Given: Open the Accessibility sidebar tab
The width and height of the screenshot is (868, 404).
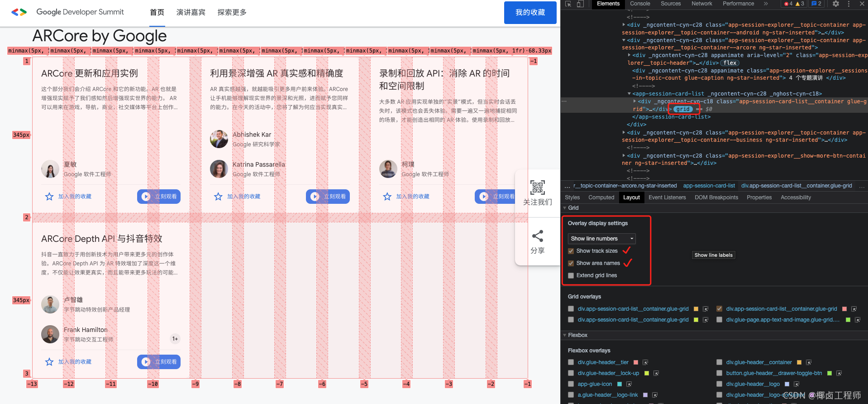Looking at the screenshot, I should [x=796, y=197].
